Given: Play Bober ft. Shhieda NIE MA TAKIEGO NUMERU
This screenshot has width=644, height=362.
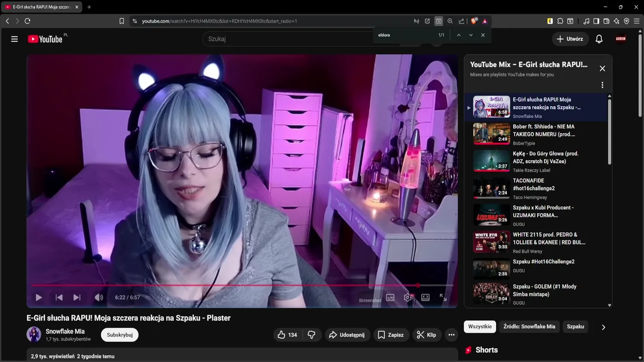Looking at the screenshot, I should tap(536, 134).
